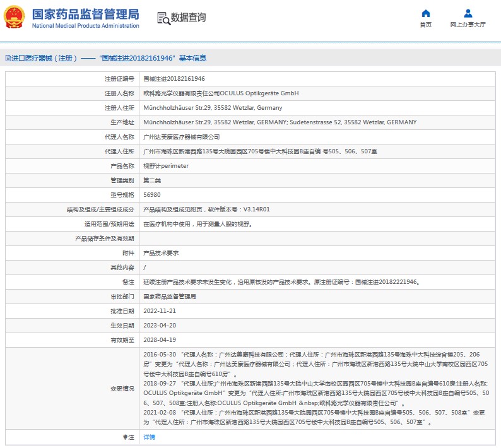Select intended use 用于测量人眼的视野
This screenshot has width=501, height=448.
tap(197, 224)
